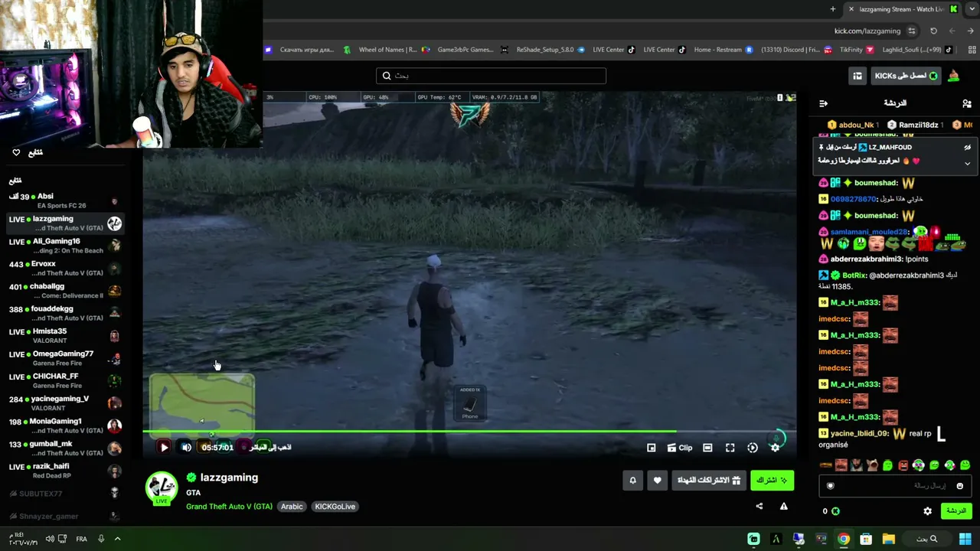Image resolution: width=980 pixels, height=551 pixels.
Task: Open Absi channel in sidebar
Action: click(65, 201)
